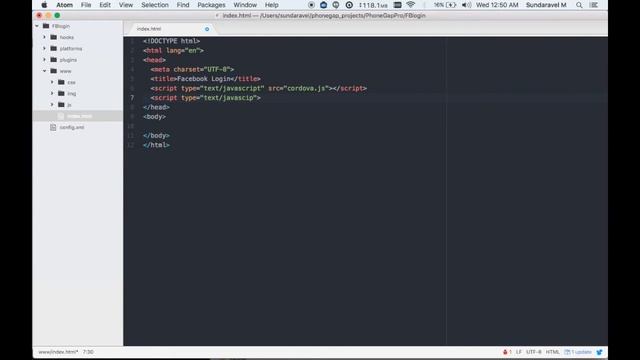Click www/index.html path in status bar

pos(58,352)
